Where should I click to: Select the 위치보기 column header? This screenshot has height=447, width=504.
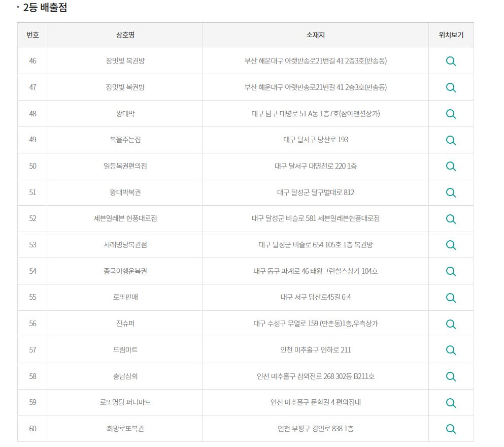pos(451,35)
